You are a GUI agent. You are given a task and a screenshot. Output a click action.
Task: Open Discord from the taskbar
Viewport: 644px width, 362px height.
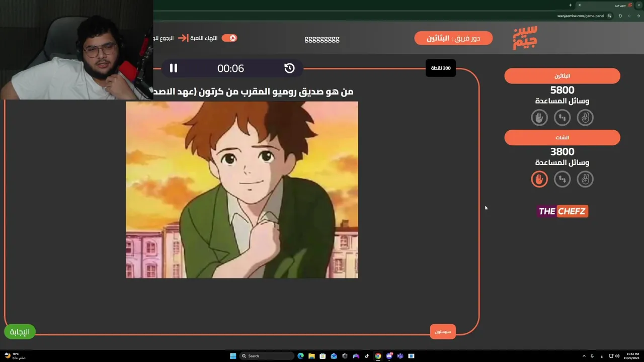click(x=389, y=356)
